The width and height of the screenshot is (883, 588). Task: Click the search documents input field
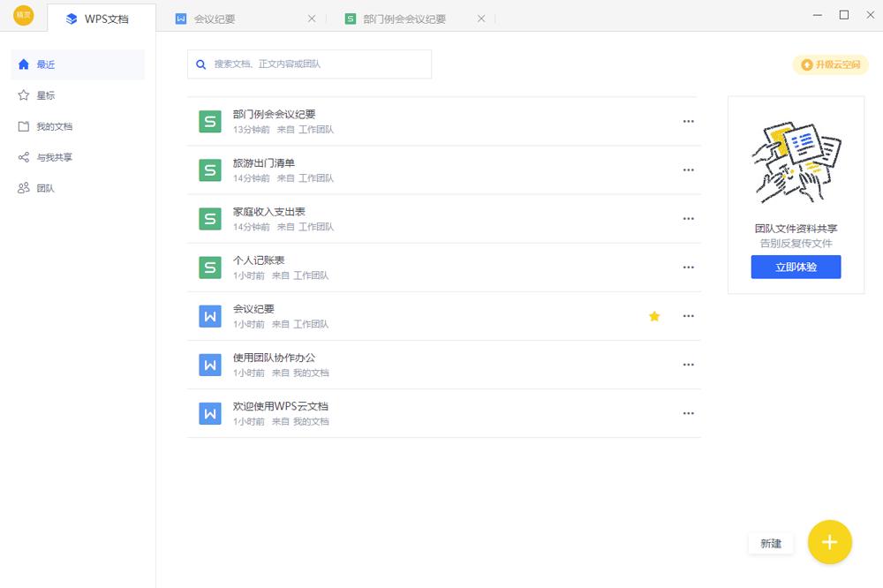(x=310, y=64)
